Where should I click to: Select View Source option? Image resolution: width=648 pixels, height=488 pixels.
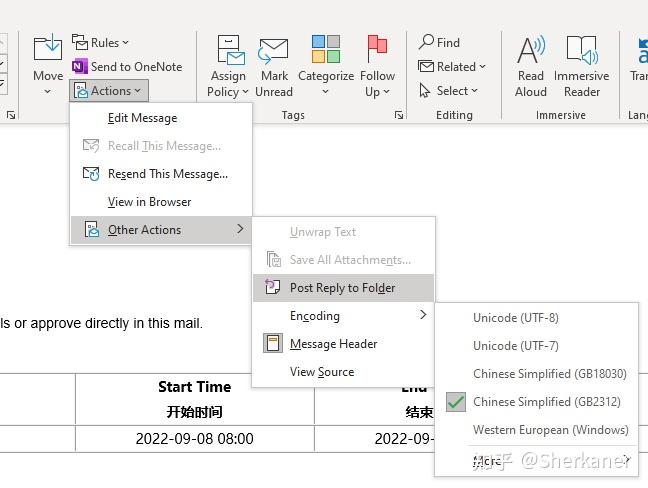pos(343,372)
